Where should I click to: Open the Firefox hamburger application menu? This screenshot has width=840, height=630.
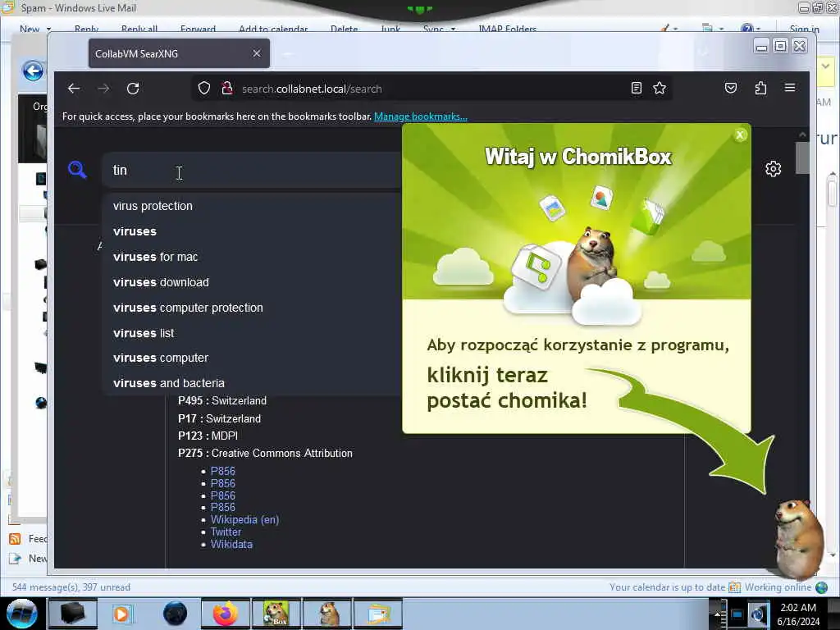(x=790, y=88)
